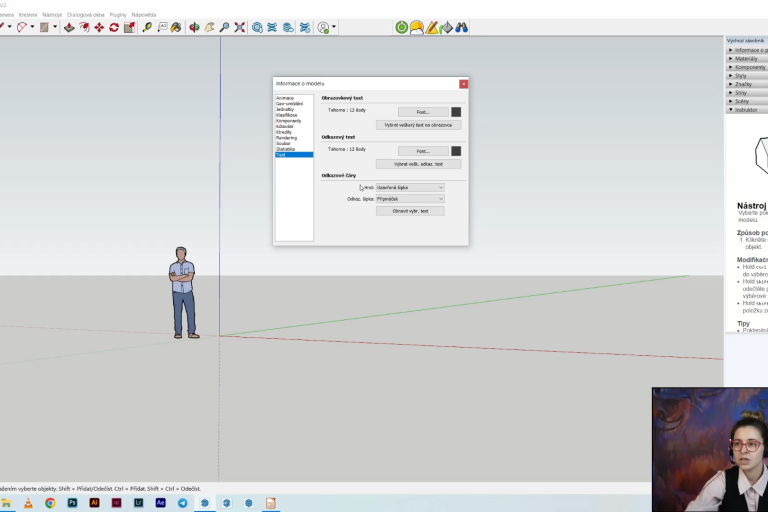The image size is (768, 512).
Task: Open Photoshop from the taskbar
Action: [72, 503]
